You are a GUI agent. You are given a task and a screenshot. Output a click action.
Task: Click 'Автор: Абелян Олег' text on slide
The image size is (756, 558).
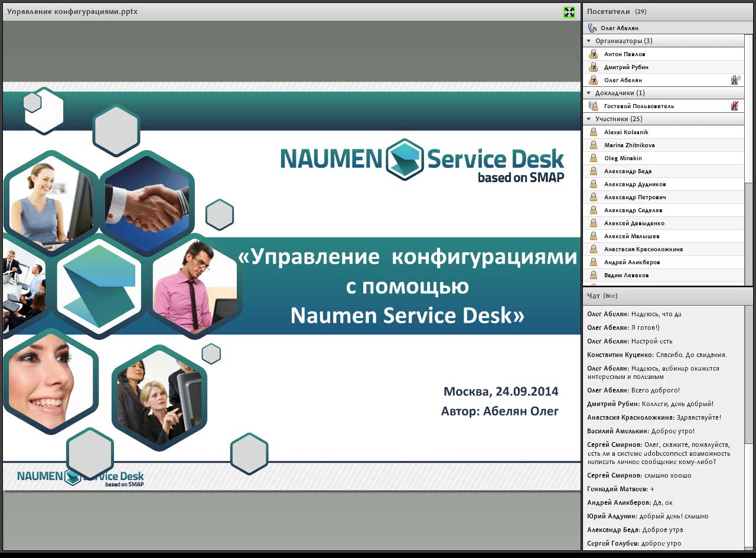pyautogui.click(x=500, y=411)
